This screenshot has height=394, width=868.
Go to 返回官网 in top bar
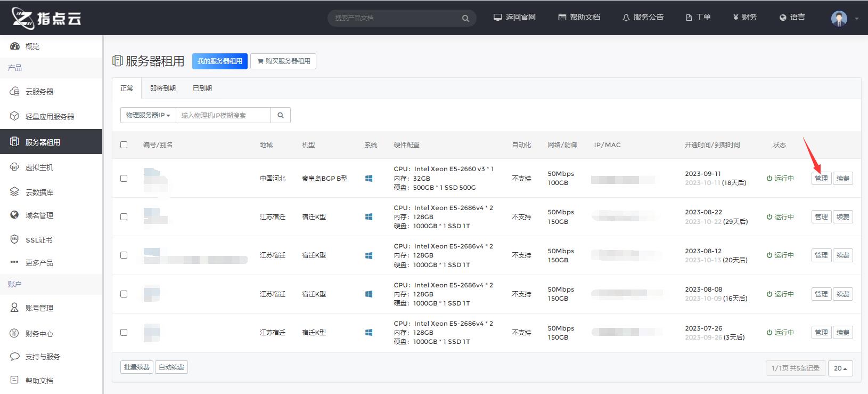click(514, 17)
